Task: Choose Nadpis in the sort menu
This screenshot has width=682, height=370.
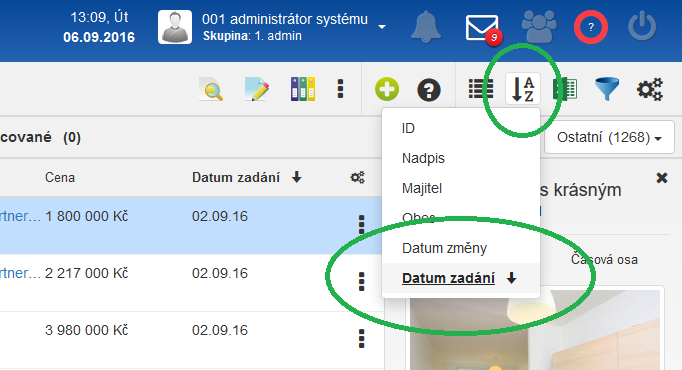Action: point(423,158)
